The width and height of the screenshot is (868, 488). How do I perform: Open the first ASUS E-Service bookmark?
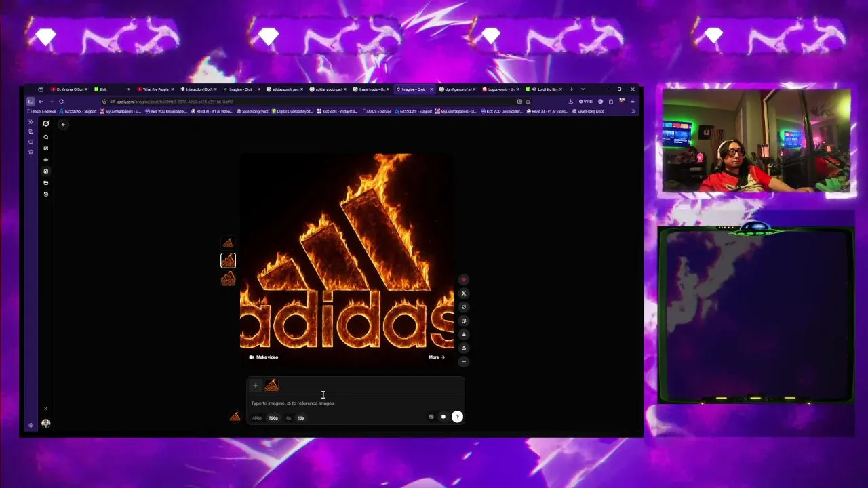(x=41, y=111)
